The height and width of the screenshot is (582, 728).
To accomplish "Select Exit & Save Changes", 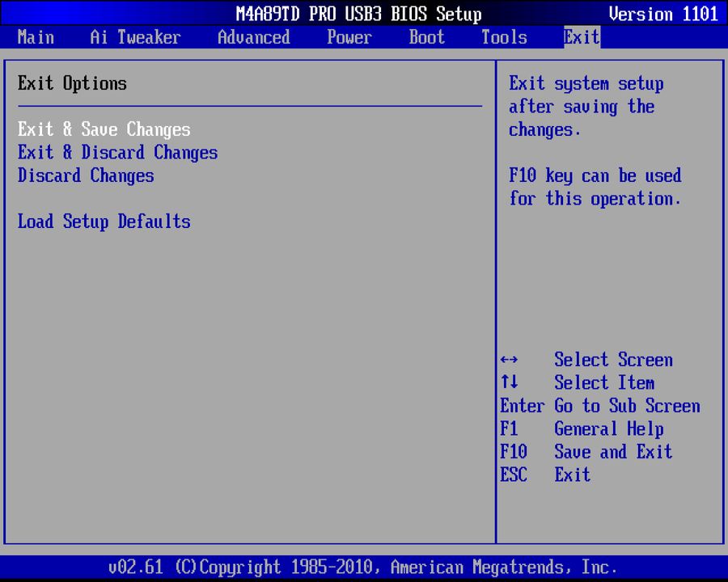I will click(x=104, y=129).
